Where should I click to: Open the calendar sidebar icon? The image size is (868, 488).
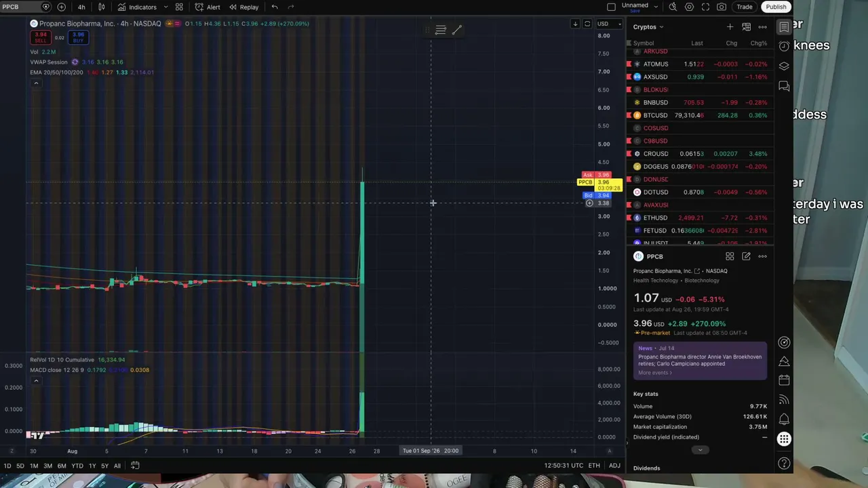click(x=784, y=380)
